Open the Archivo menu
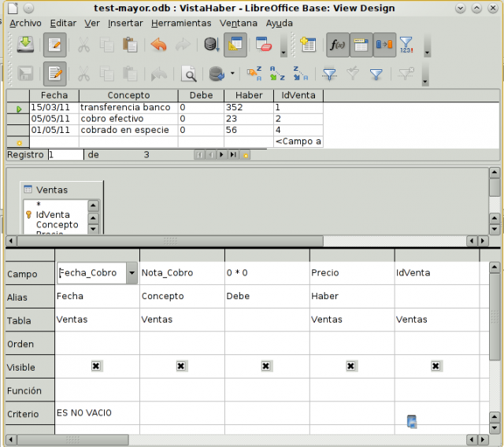Screen dimensions: 504x447 pyautogui.click(x=25, y=23)
